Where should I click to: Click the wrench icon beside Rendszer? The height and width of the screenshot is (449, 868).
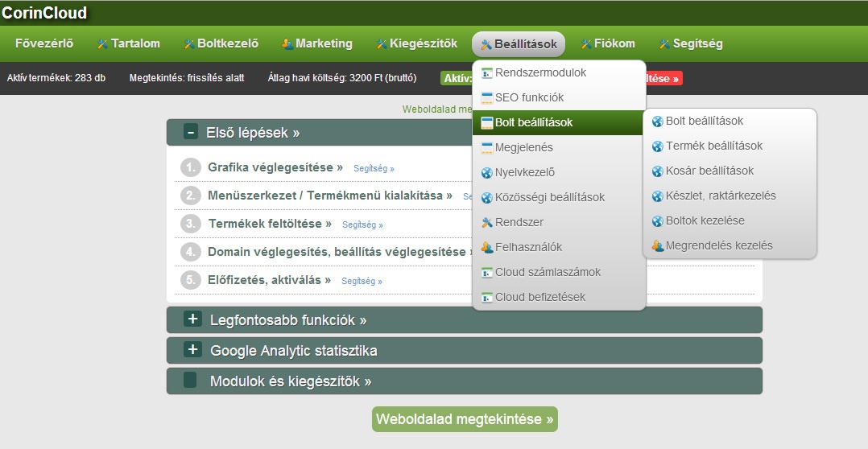coord(486,223)
